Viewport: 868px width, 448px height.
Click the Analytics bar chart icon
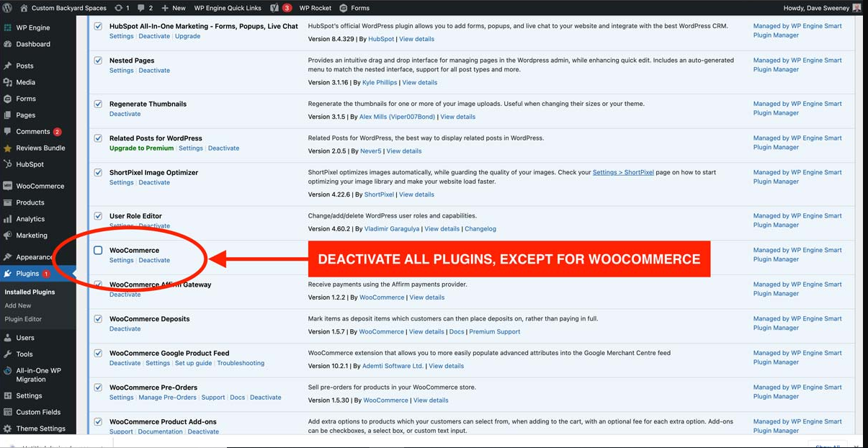(x=7, y=219)
